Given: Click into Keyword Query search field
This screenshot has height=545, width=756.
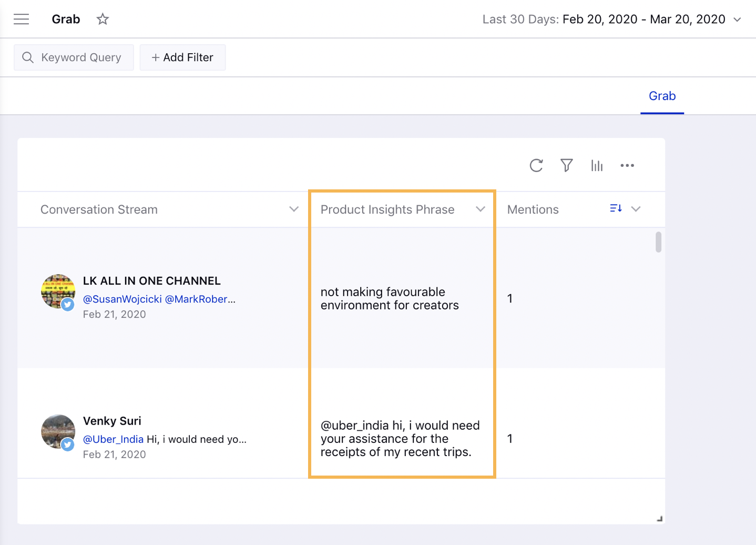Looking at the screenshot, I should click(x=74, y=57).
